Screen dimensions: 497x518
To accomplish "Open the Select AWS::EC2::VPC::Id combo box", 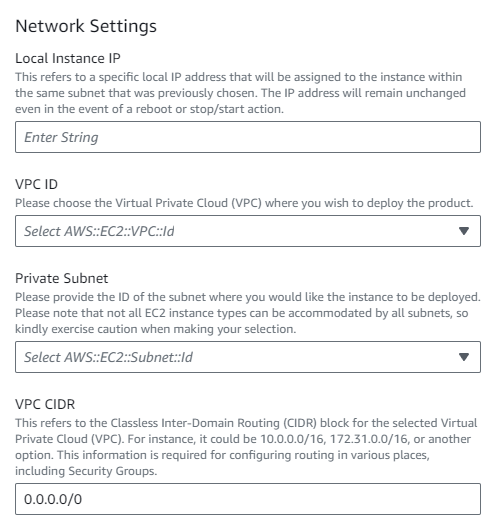I will [248, 231].
